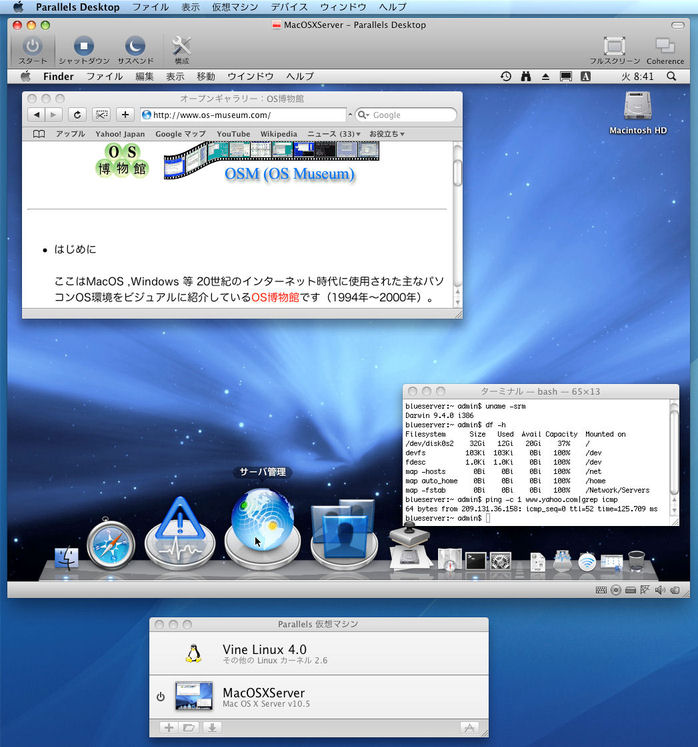Viewport: 698px width, 747px height.
Task: Open the guest Finder 編集 menu
Action: pyautogui.click(x=144, y=76)
